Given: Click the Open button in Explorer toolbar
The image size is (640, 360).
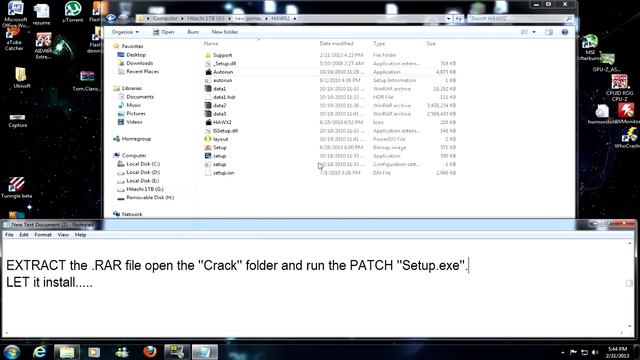Looking at the screenshot, I should pos(164,32).
